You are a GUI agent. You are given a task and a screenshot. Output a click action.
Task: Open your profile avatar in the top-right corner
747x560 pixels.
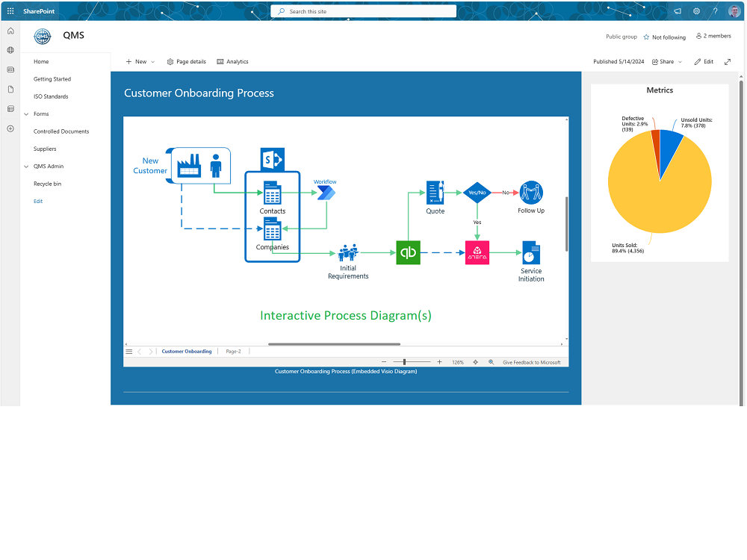tap(734, 10)
